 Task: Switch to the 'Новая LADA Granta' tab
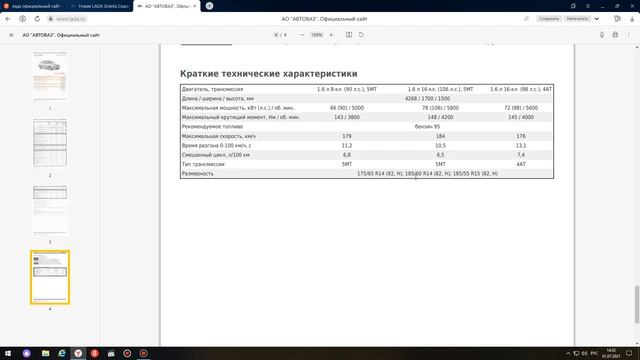pos(99,6)
